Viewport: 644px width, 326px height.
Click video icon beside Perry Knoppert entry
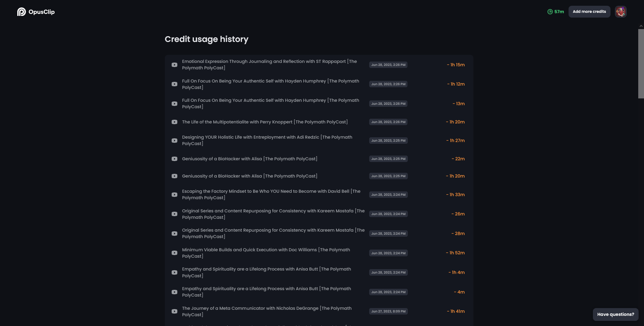coord(174,122)
